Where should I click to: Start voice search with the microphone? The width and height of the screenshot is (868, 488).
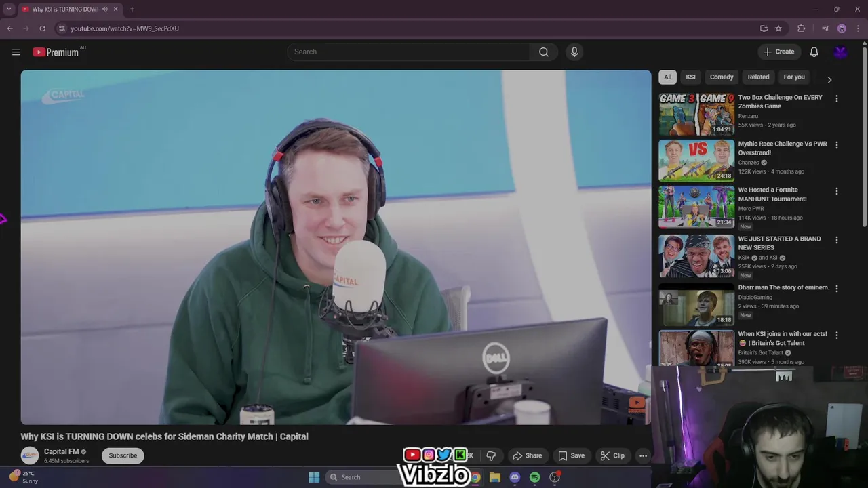(574, 52)
